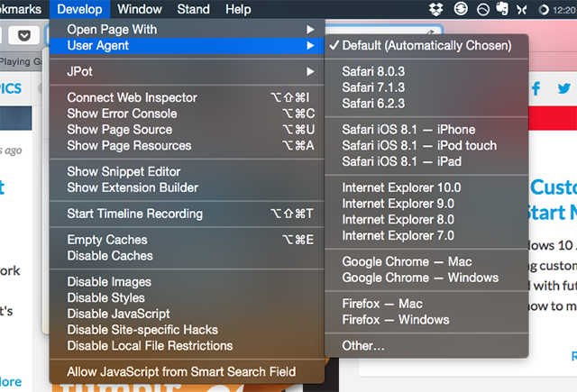
Task: Click the crossed-arrows icon in the menu bar
Action: 521,10
